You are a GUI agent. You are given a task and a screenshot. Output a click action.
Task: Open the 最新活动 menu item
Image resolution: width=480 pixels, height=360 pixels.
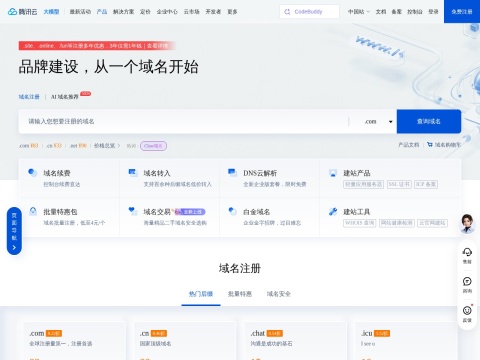pyautogui.click(x=80, y=12)
